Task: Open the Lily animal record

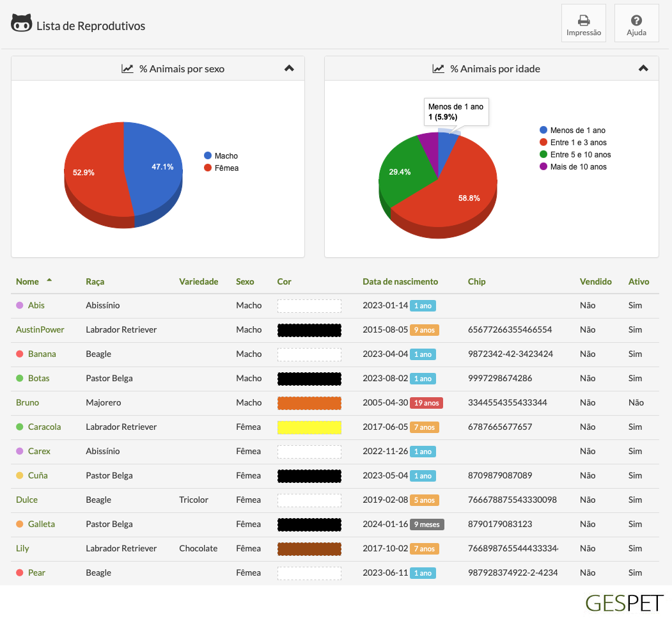Action: click(x=22, y=548)
